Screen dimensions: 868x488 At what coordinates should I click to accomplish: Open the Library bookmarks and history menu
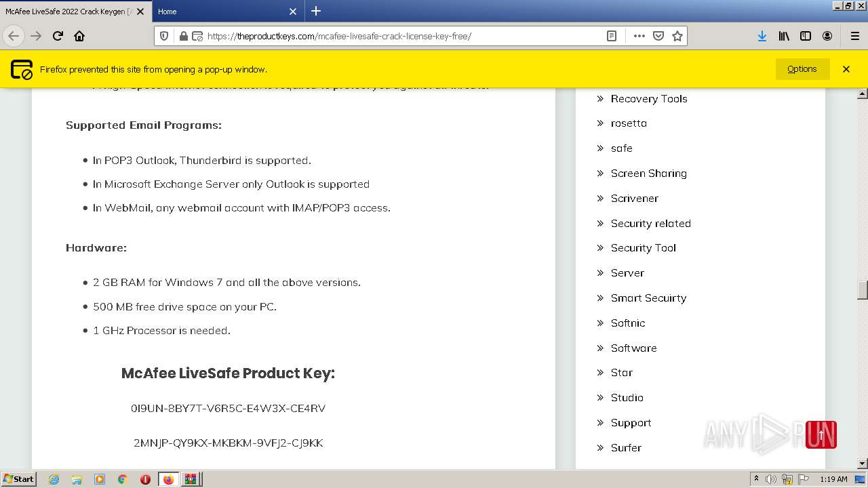click(784, 36)
